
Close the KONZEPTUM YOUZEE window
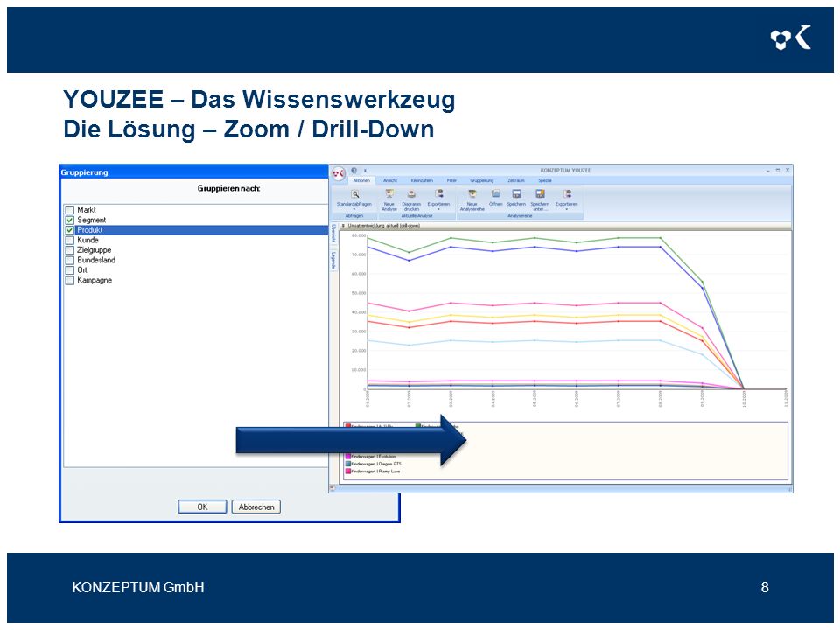[x=787, y=170]
